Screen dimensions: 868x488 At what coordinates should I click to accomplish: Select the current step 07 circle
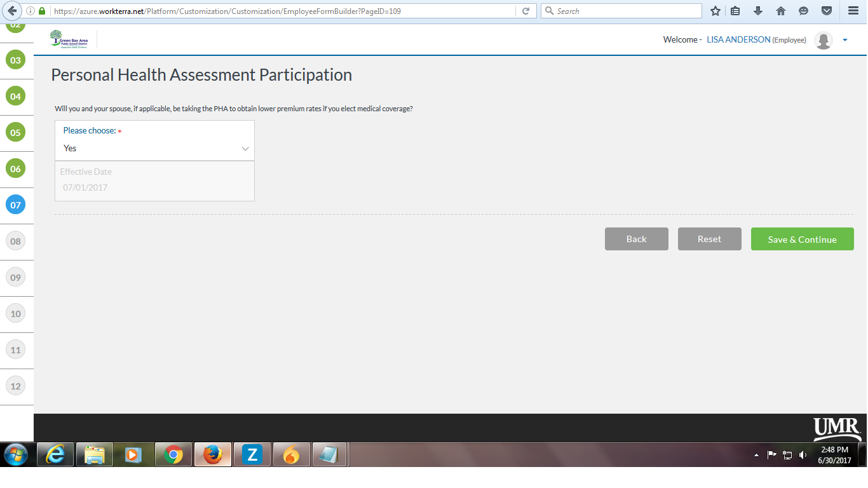click(x=15, y=205)
